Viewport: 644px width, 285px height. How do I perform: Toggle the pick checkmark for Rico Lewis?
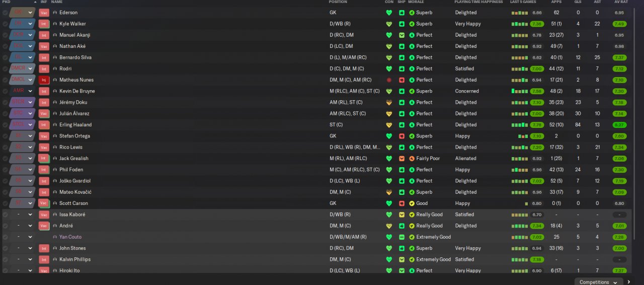(5, 147)
